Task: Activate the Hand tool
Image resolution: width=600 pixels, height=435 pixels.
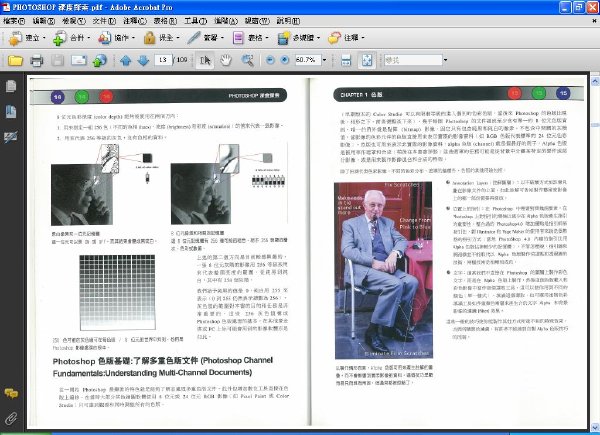Action: coord(226,60)
